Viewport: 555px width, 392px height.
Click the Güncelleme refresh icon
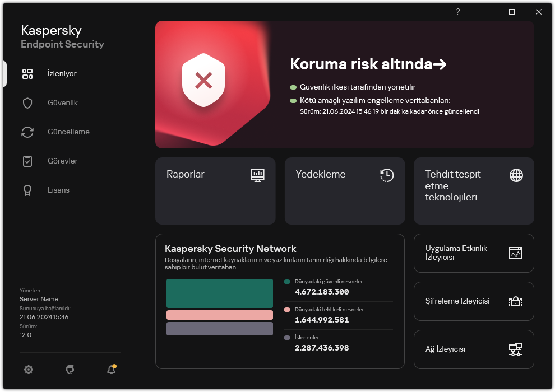click(27, 132)
